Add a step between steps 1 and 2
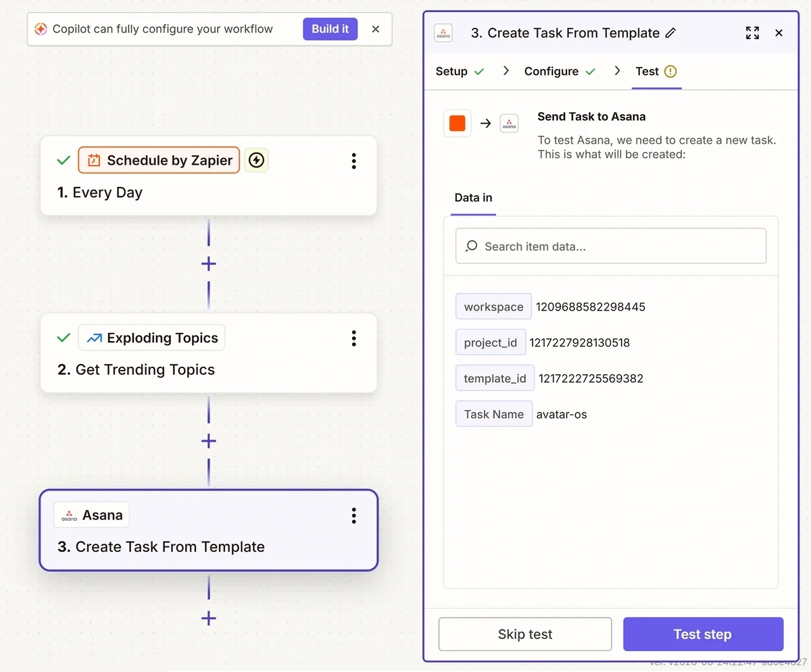Viewport: 811px width, 672px height. coord(208,264)
